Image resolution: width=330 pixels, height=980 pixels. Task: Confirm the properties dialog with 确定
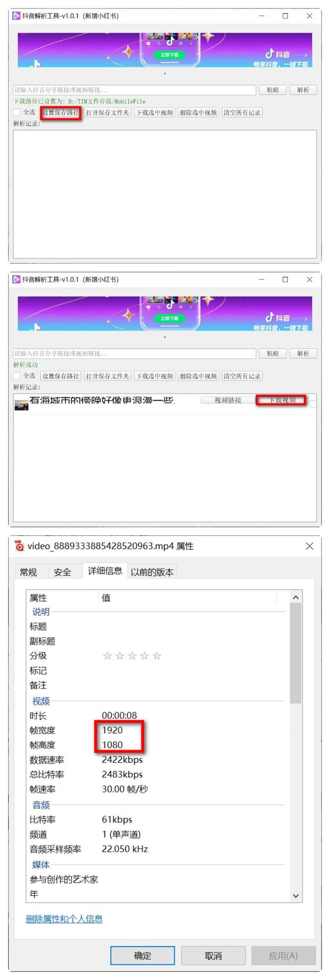(142, 956)
